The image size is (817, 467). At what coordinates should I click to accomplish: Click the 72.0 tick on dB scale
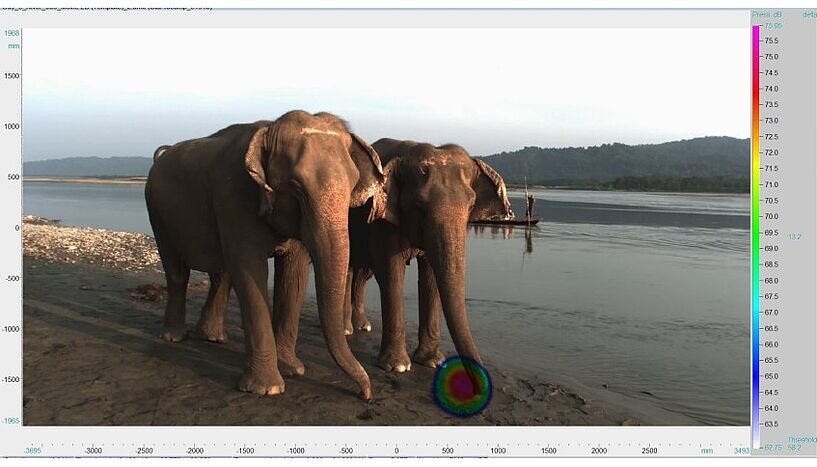coord(771,153)
